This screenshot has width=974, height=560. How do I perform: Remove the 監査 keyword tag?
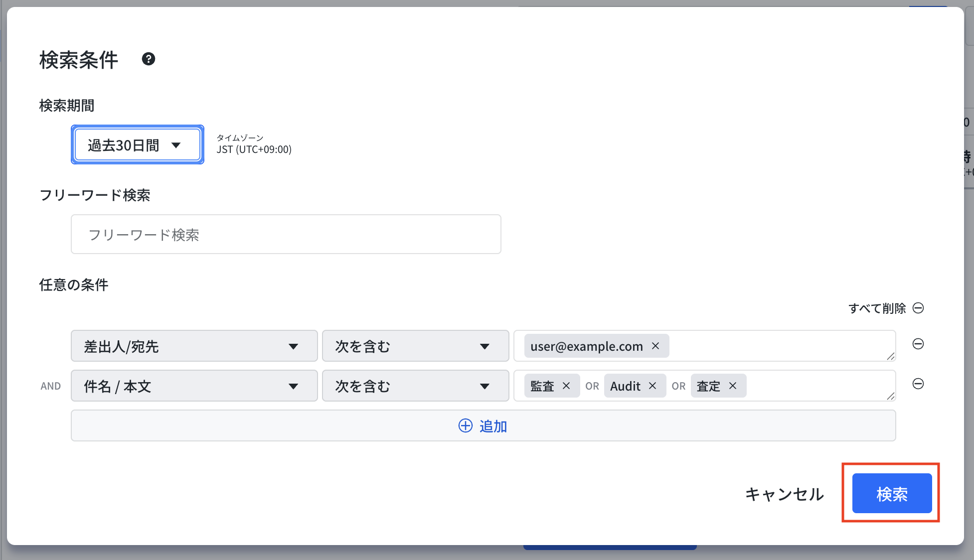pos(566,386)
